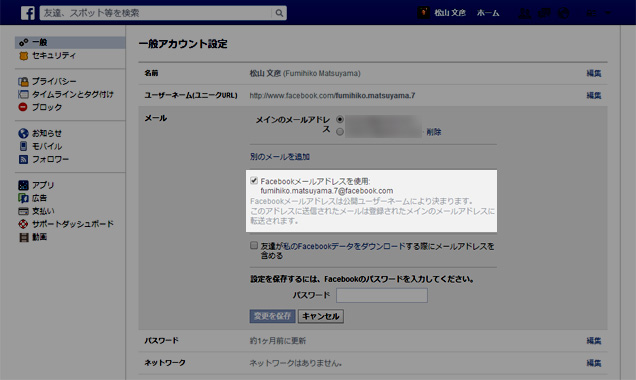Click the アプリ icon in sidebar

[x=24, y=185]
